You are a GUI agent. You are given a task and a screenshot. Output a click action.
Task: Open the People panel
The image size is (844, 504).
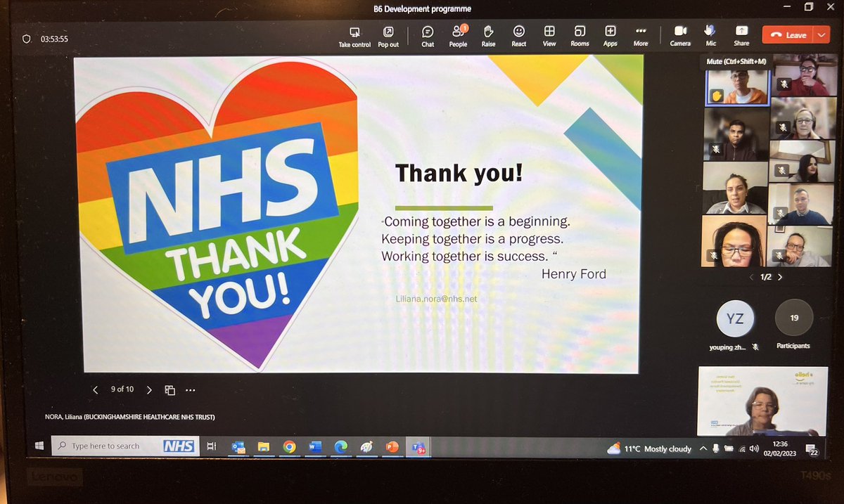tap(458, 37)
